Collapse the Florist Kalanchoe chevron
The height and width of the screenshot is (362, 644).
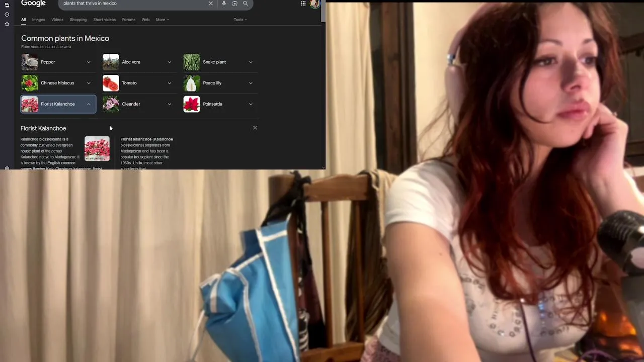(x=89, y=104)
